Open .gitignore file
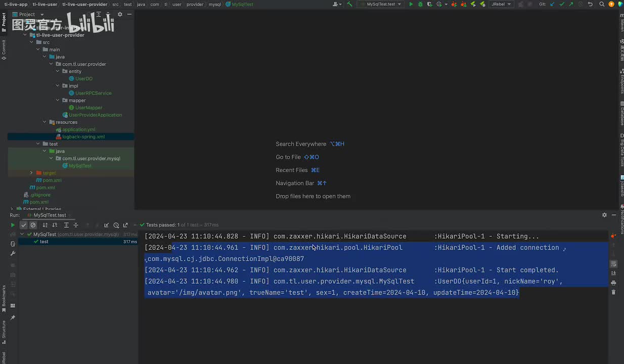Viewport: 624px width, 364px height. 40,195
